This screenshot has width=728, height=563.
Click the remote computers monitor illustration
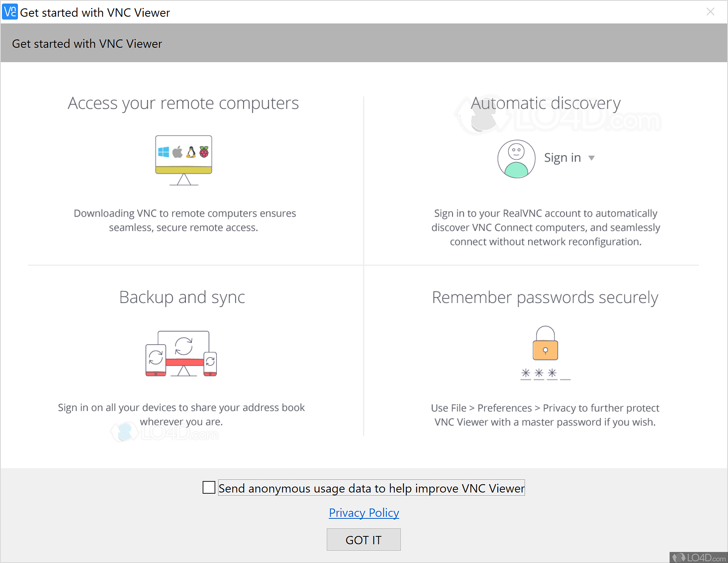pyautogui.click(x=183, y=160)
